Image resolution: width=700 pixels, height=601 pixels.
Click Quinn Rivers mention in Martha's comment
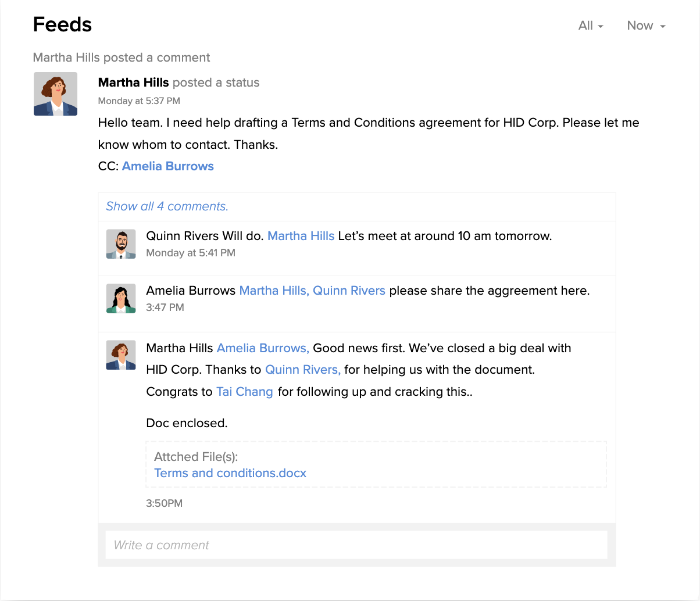tap(303, 370)
